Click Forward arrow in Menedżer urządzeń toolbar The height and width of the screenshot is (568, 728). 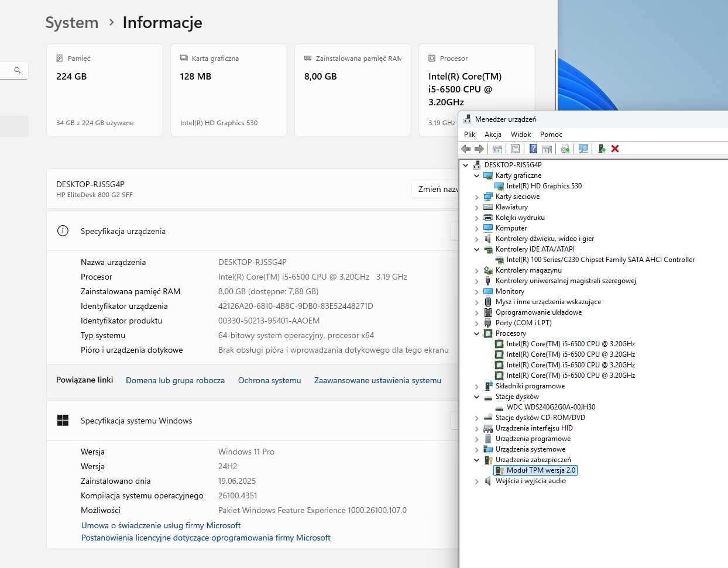click(479, 149)
